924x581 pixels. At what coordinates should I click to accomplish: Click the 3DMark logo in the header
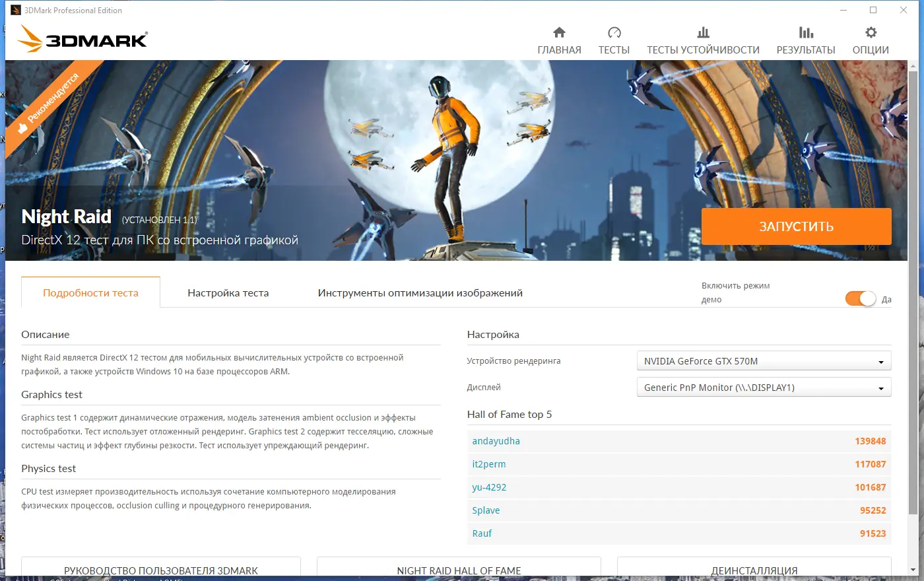point(83,38)
